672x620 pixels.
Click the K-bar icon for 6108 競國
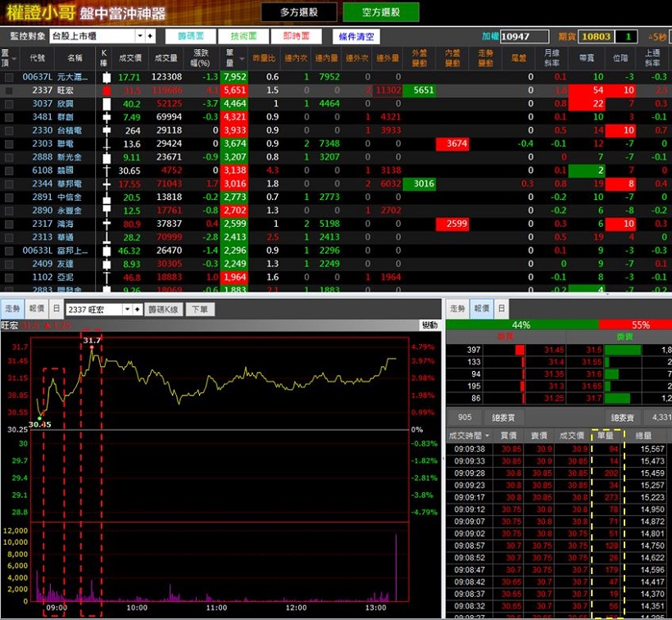tap(107, 171)
